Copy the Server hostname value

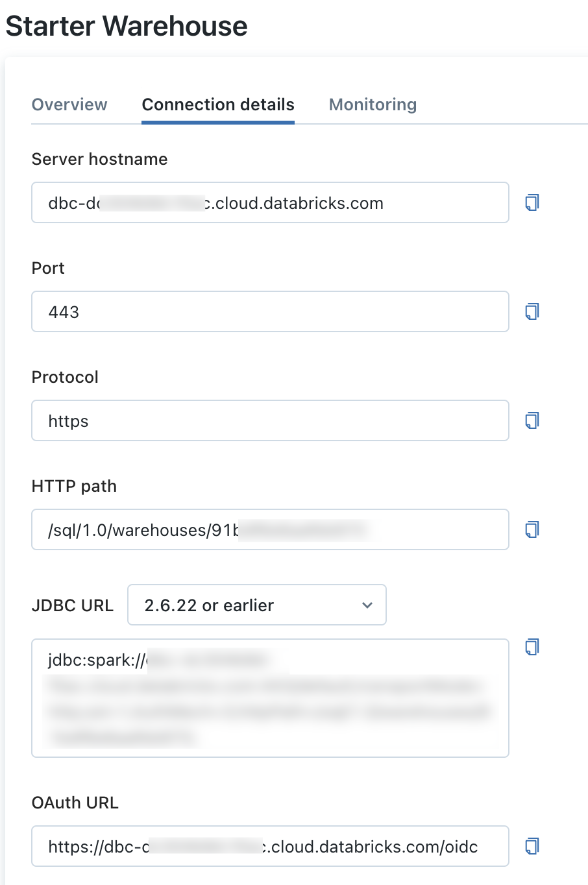coord(532,202)
